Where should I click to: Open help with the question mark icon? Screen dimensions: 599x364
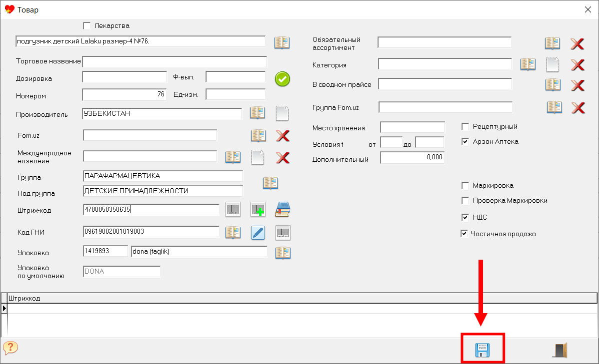click(x=10, y=348)
